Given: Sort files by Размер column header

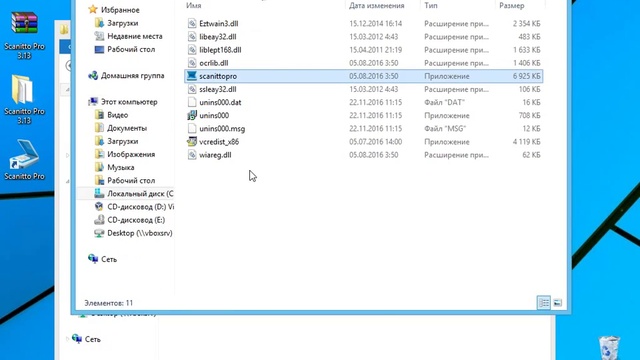Looking at the screenshot, I should pyautogui.click(x=511, y=5).
